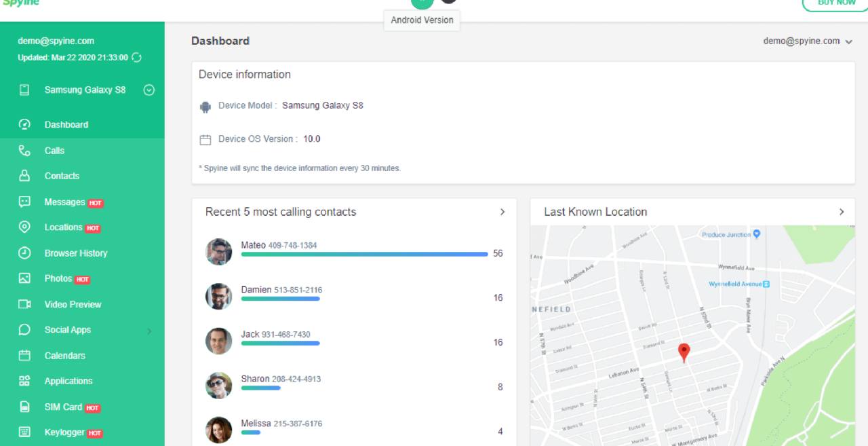868x446 pixels.
Task: Open Browser History via its clock icon
Action: pyautogui.click(x=24, y=253)
